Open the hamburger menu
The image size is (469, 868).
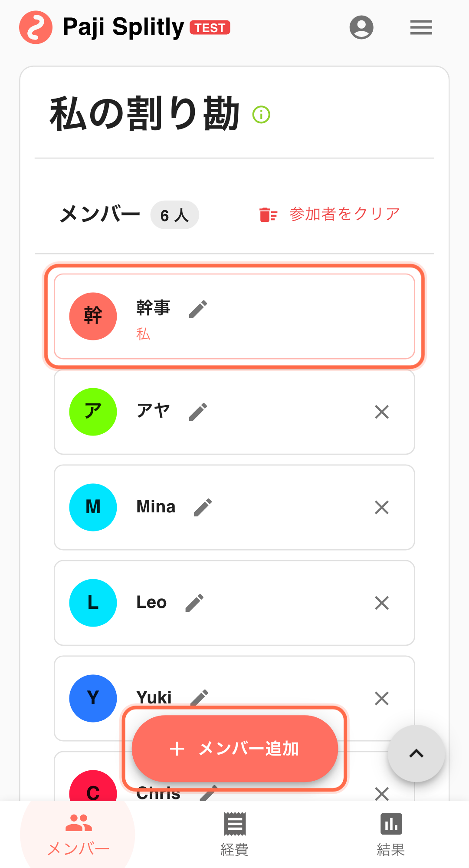421,27
